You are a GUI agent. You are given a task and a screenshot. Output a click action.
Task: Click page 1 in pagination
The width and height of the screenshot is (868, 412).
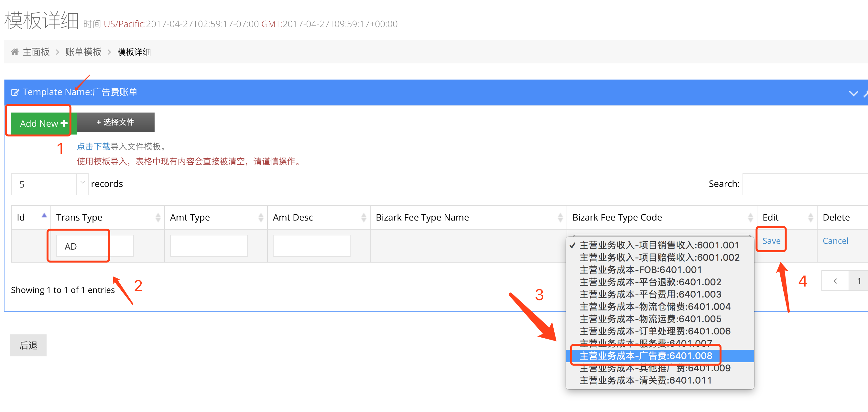[x=859, y=281]
